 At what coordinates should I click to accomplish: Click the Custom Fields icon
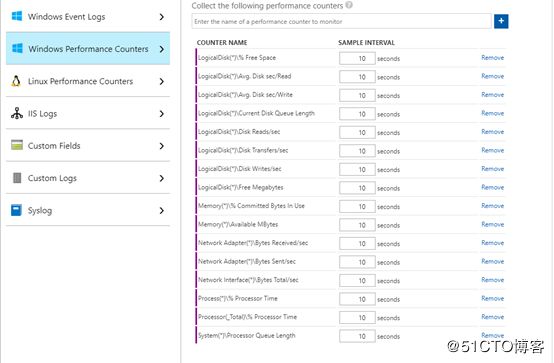[x=17, y=145]
